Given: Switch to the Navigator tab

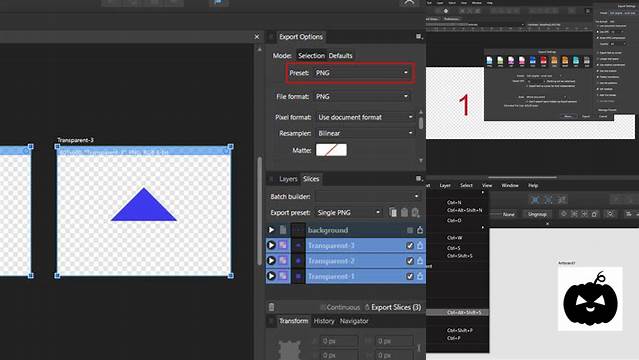Looking at the screenshot, I should click(354, 321).
